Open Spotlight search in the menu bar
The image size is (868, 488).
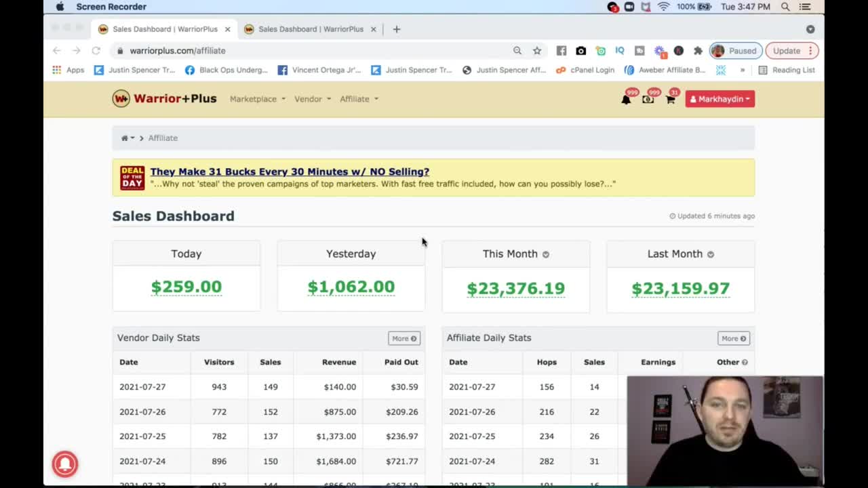click(x=785, y=7)
